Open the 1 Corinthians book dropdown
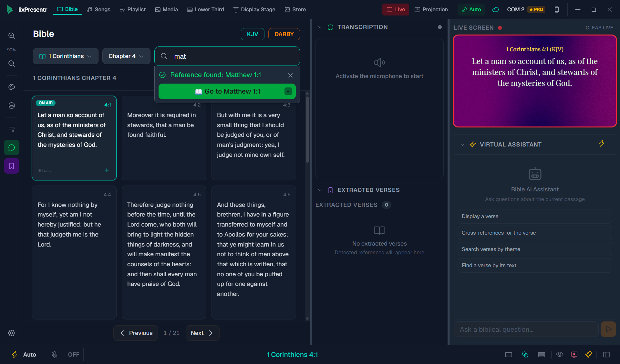 click(x=66, y=56)
